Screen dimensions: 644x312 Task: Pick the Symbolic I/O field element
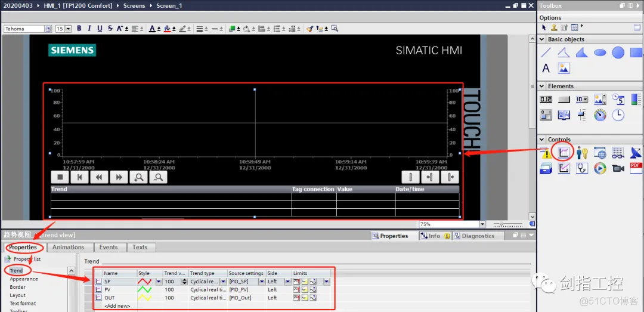(x=582, y=100)
